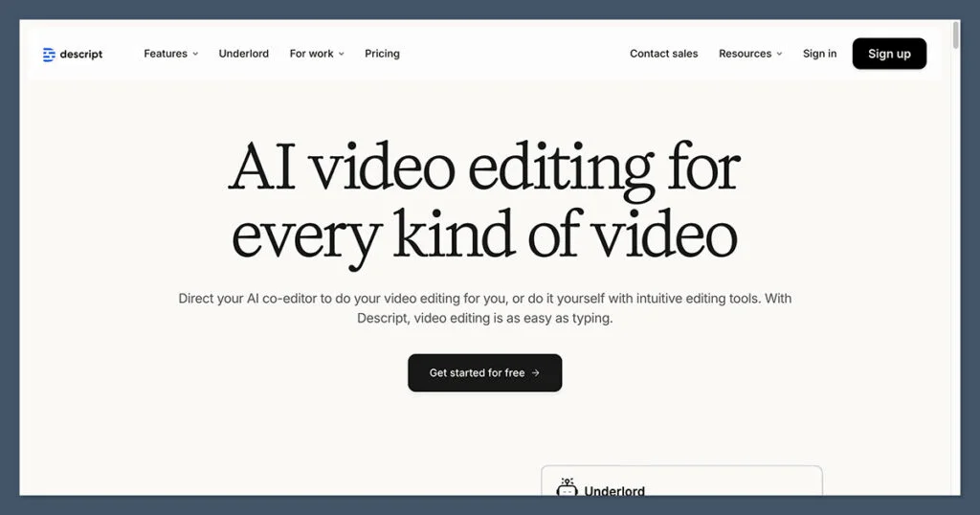The image size is (980, 515).
Task: Click the page's vertical scrollbar thumb
Action: tap(955, 34)
